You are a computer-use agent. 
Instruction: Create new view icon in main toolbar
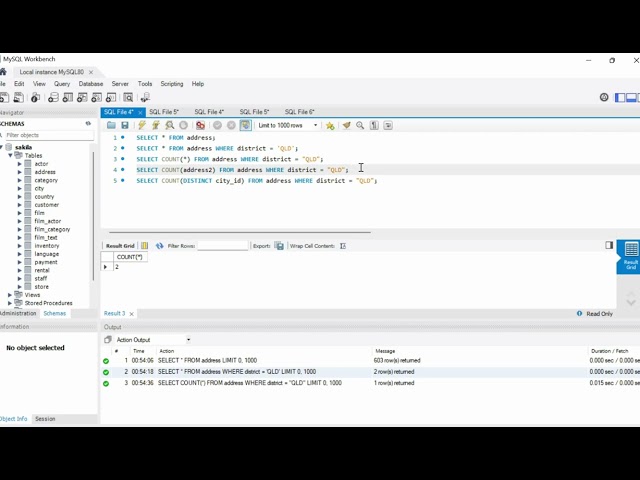(x=82, y=98)
